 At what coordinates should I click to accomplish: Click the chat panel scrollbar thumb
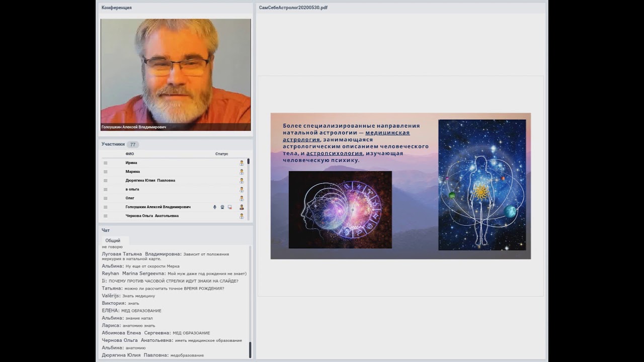(x=250, y=349)
